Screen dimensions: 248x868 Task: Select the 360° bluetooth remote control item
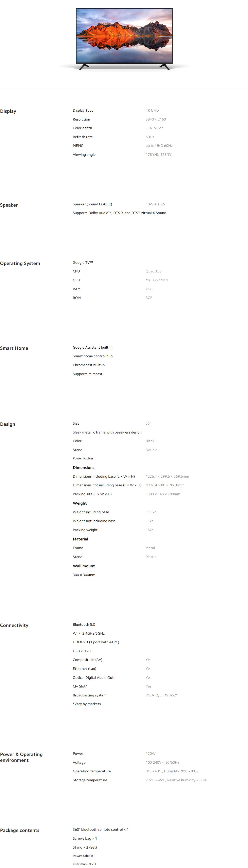[101, 830]
